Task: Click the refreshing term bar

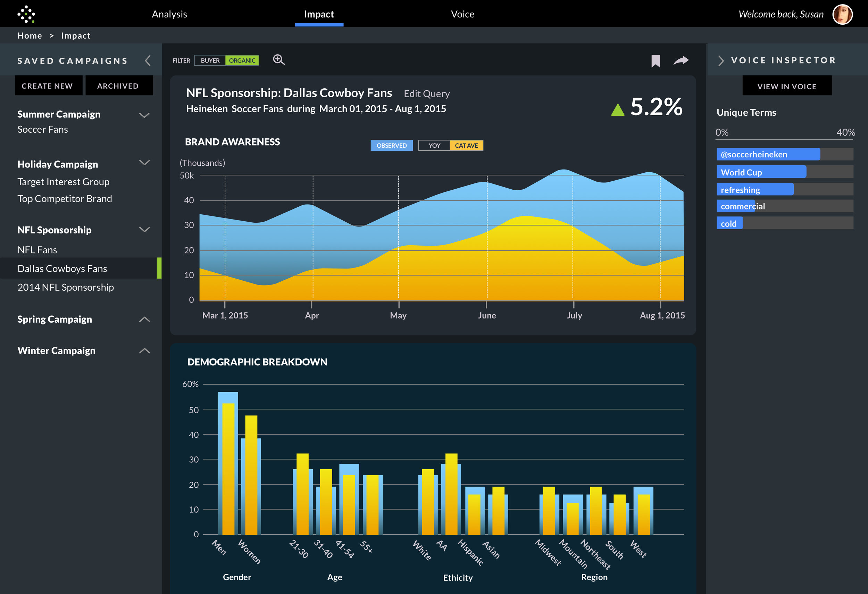Action: pyautogui.click(x=785, y=189)
